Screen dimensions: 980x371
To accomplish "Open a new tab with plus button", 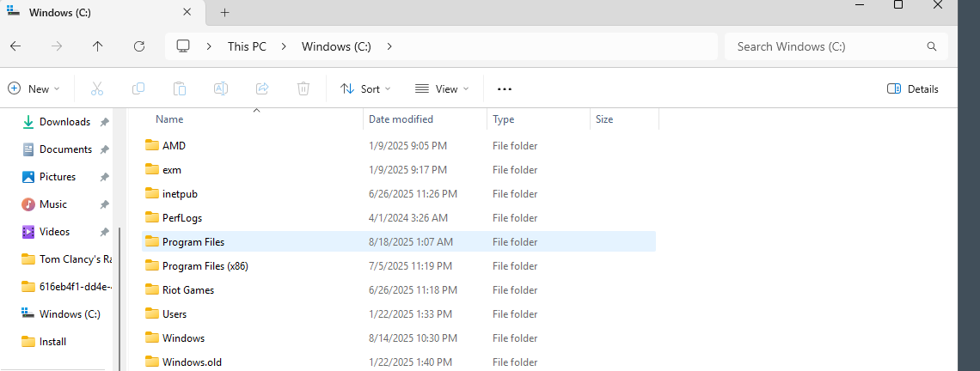I will click(225, 13).
